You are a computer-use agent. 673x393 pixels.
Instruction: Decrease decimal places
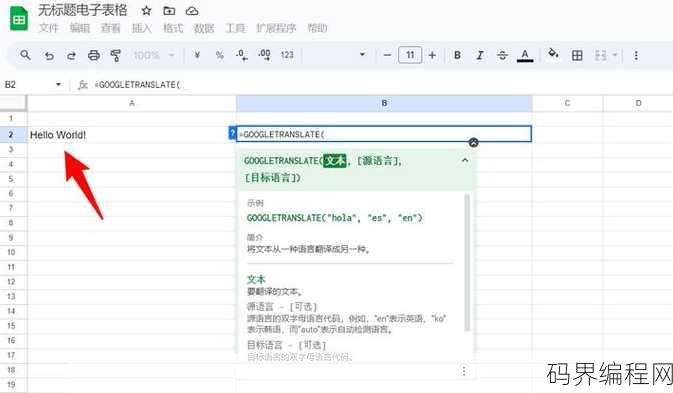click(x=241, y=55)
